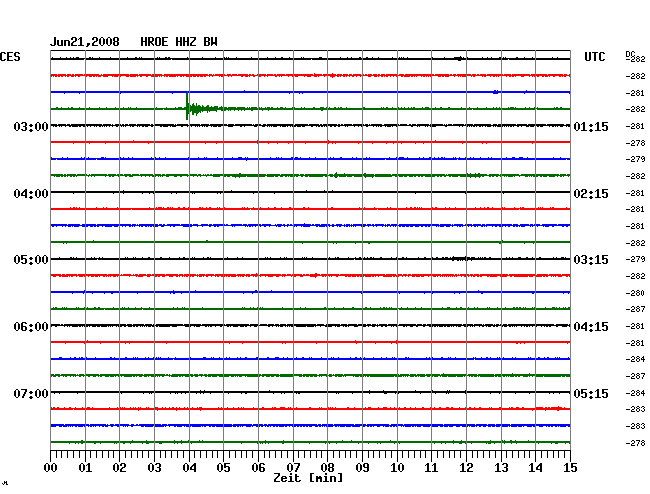650x494 pixels.
Task: Click the large seismic spike on the green trace
Action: click(x=187, y=107)
